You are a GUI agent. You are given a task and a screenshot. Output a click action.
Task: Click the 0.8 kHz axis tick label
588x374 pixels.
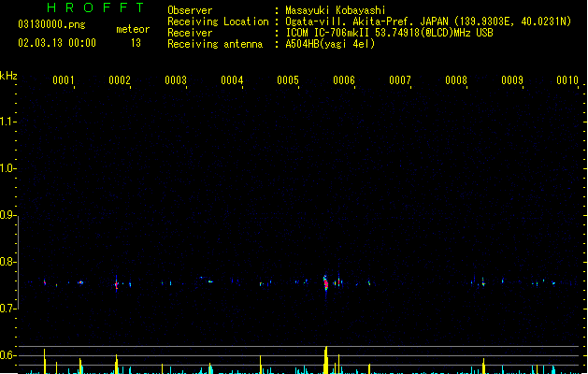[x=7, y=262]
